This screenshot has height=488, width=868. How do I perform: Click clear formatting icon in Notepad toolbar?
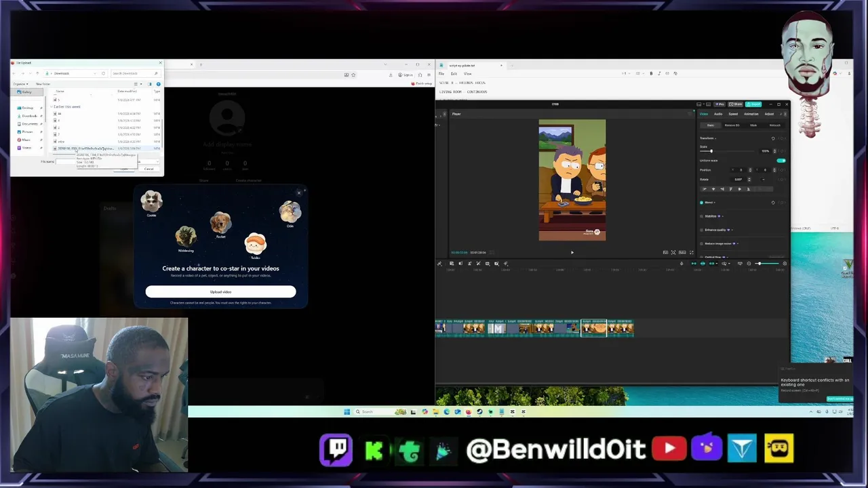click(x=675, y=73)
